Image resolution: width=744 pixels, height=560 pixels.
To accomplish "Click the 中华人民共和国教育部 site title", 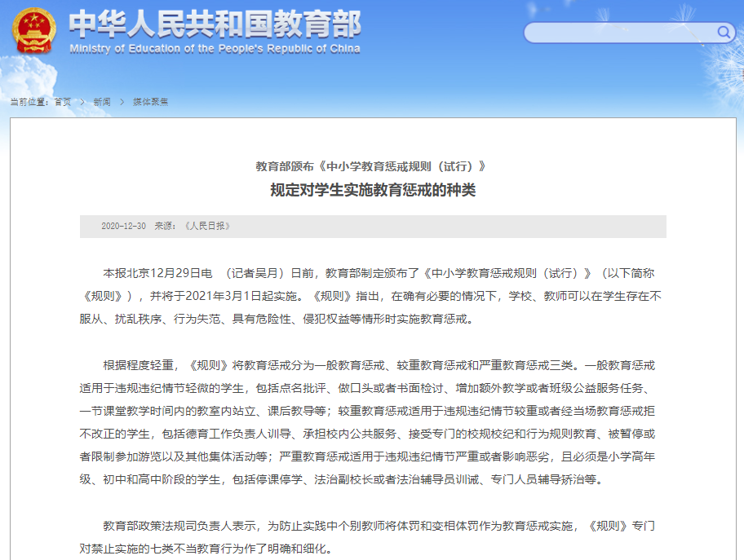I will click(215, 24).
